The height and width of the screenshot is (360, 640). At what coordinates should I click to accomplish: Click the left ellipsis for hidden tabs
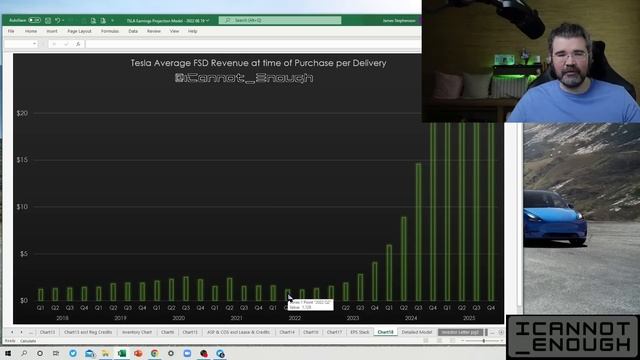click(x=31, y=332)
